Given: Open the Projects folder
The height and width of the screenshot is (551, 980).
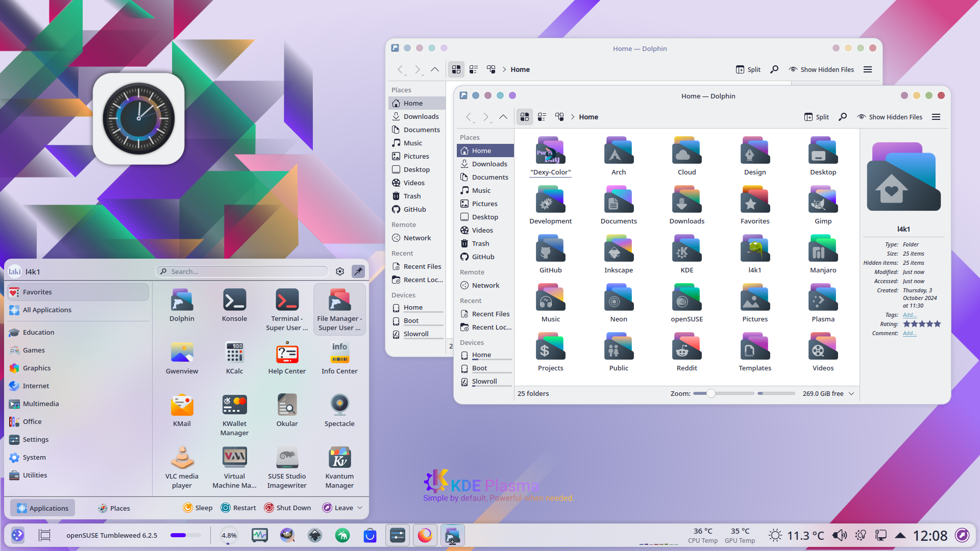Looking at the screenshot, I should tap(550, 352).
